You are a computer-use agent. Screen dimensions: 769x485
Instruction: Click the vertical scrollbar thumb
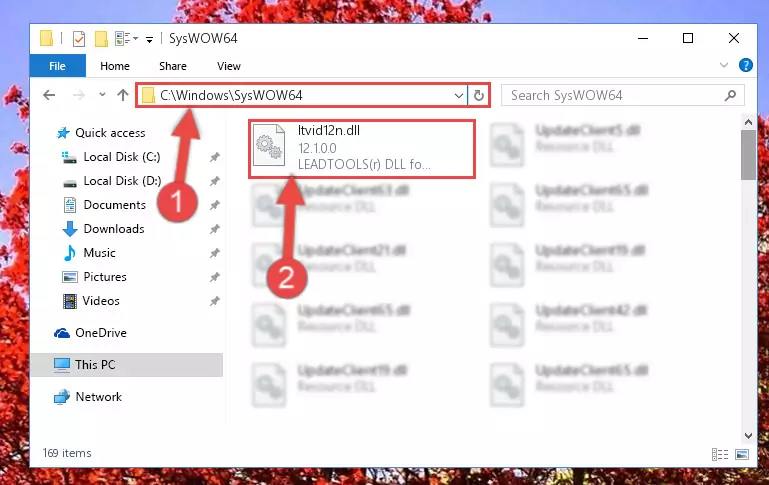click(748, 155)
